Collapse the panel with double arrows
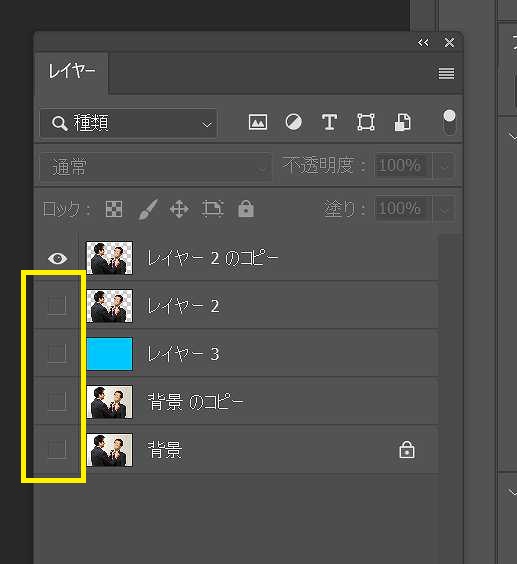 423,43
